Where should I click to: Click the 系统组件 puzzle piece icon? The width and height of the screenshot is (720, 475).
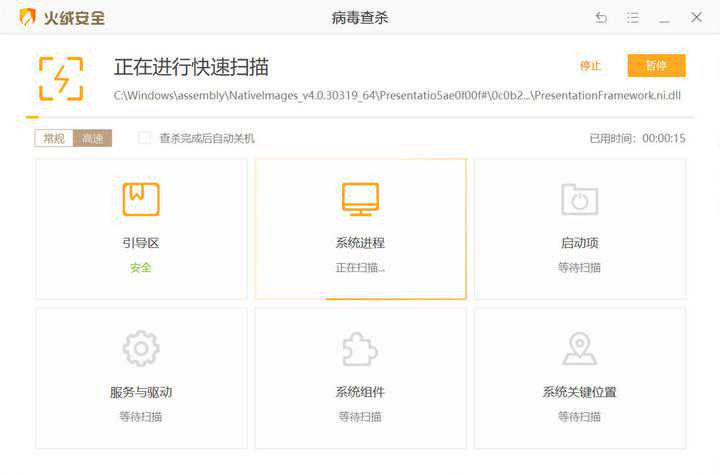pos(360,349)
